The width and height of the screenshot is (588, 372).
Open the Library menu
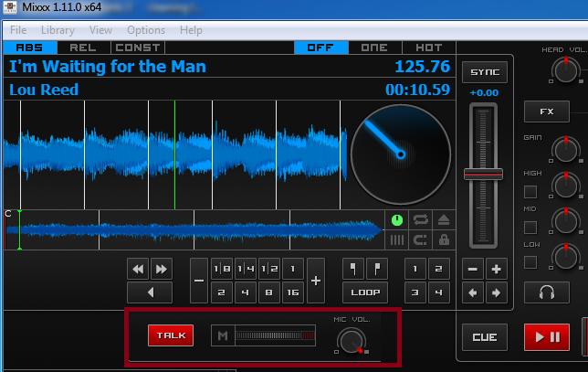(x=58, y=30)
